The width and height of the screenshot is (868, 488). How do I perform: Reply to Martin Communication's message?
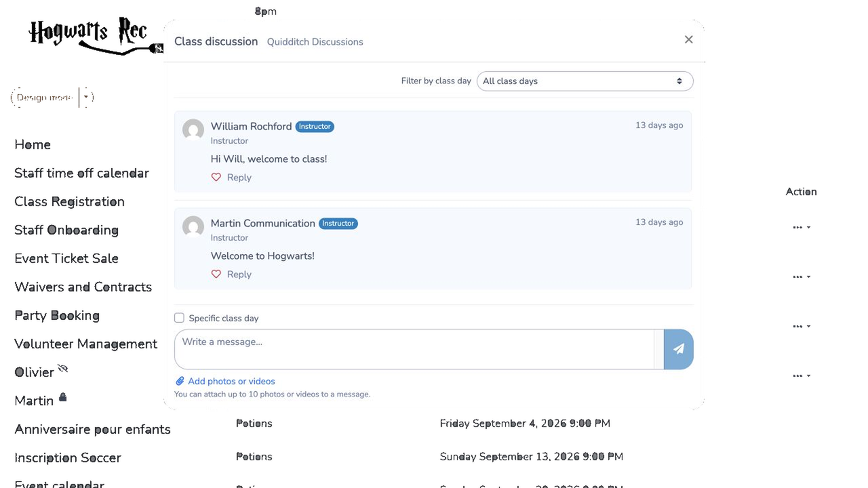click(x=239, y=274)
